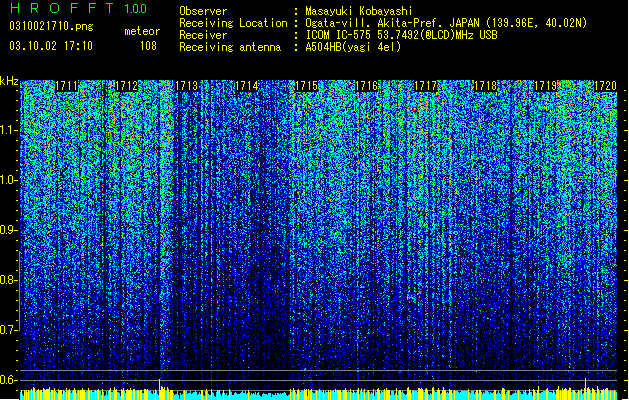Select the 1715 time marker

coord(306,86)
